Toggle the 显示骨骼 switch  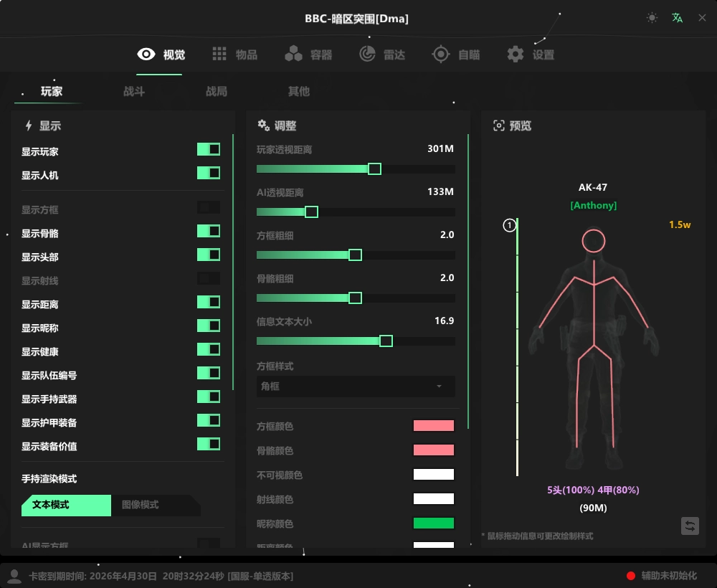209,231
